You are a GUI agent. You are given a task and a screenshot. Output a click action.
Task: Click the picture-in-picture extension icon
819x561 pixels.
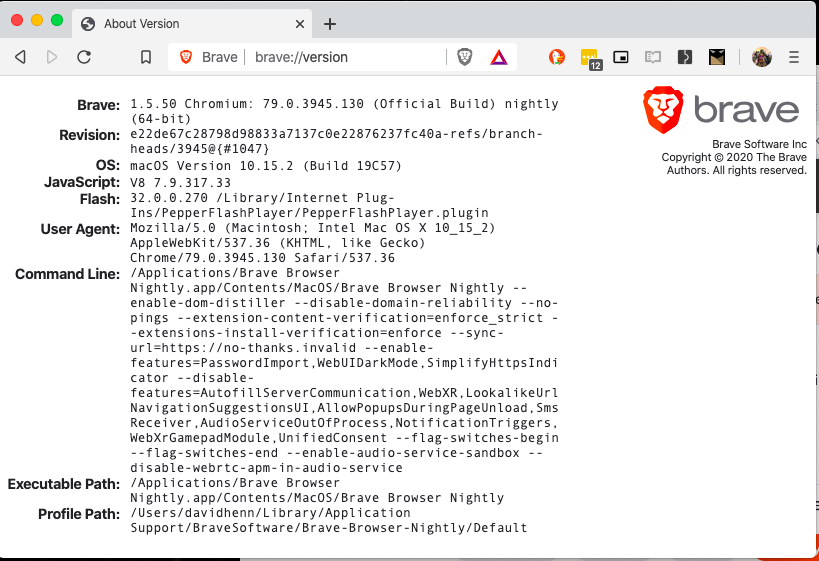(621, 57)
